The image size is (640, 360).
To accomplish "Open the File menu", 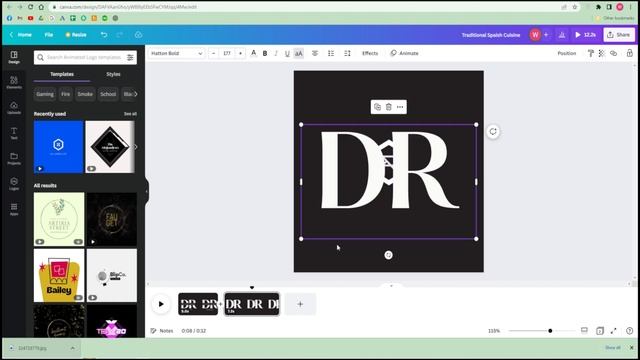I will tap(49, 35).
